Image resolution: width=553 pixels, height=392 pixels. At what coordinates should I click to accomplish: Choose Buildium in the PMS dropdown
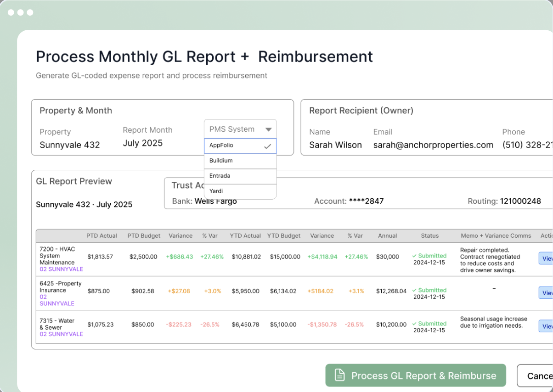240,161
